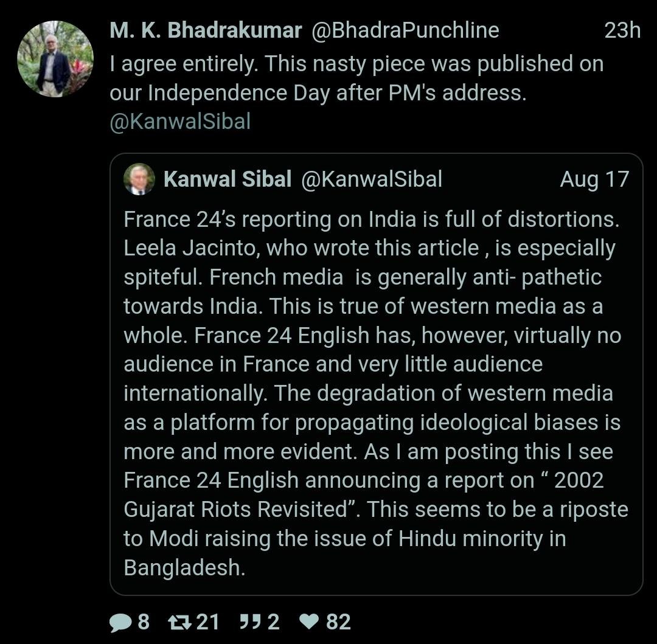The image size is (657, 644).
Task: Visit the @BhadraPunchline handle
Action: click(x=405, y=30)
